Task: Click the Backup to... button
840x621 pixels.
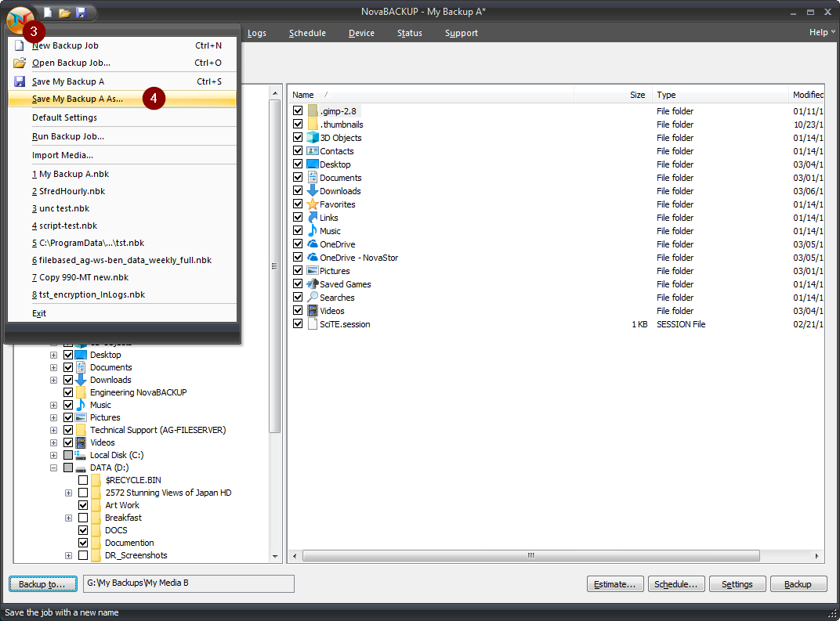Action: (44, 584)
